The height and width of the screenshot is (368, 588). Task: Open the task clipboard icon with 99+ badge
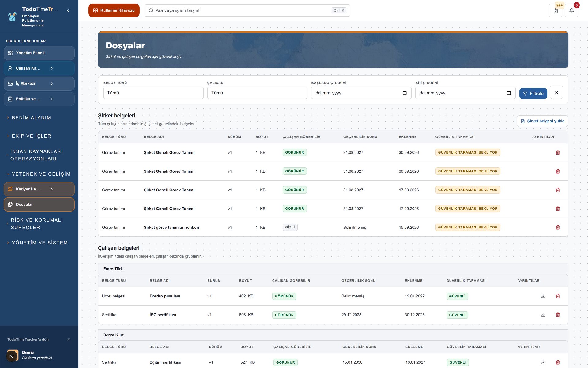pos(556,10)
